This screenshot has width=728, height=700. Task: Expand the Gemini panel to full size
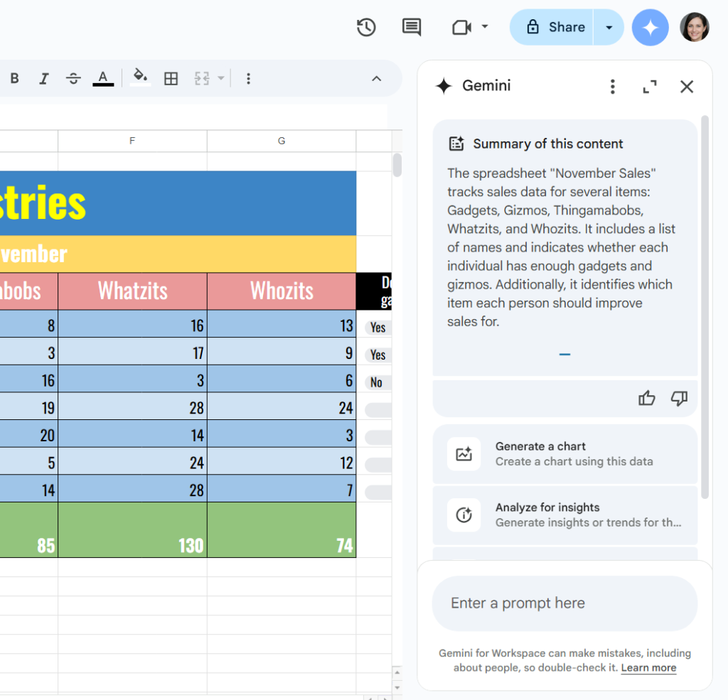(x=649, y=87)
